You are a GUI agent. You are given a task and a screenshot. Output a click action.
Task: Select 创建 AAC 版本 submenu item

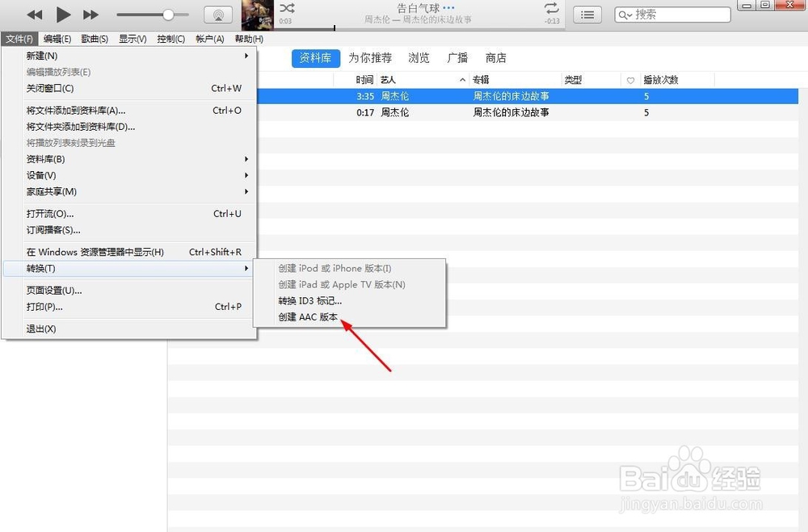point(350,317)
